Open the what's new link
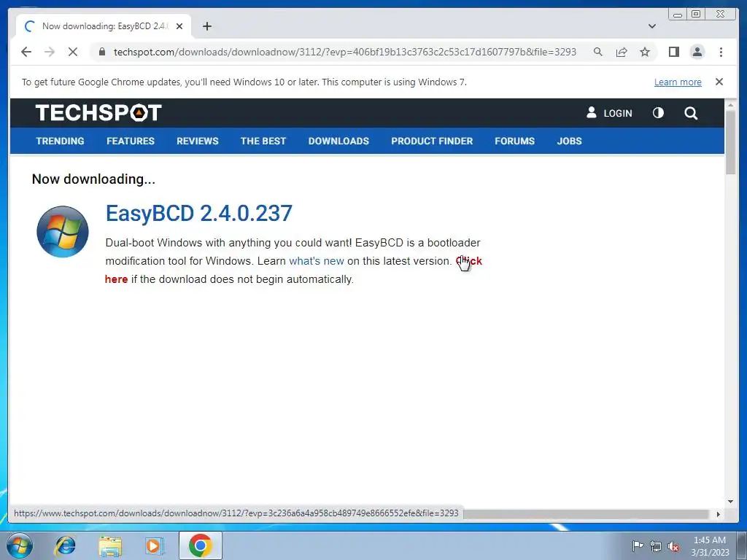 click(x=317, y=261)
